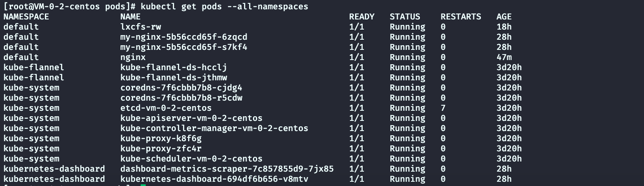Screen dimensions: 644x186
Task: Click the 47m age of the nginx pod
Action: point(504,57)
